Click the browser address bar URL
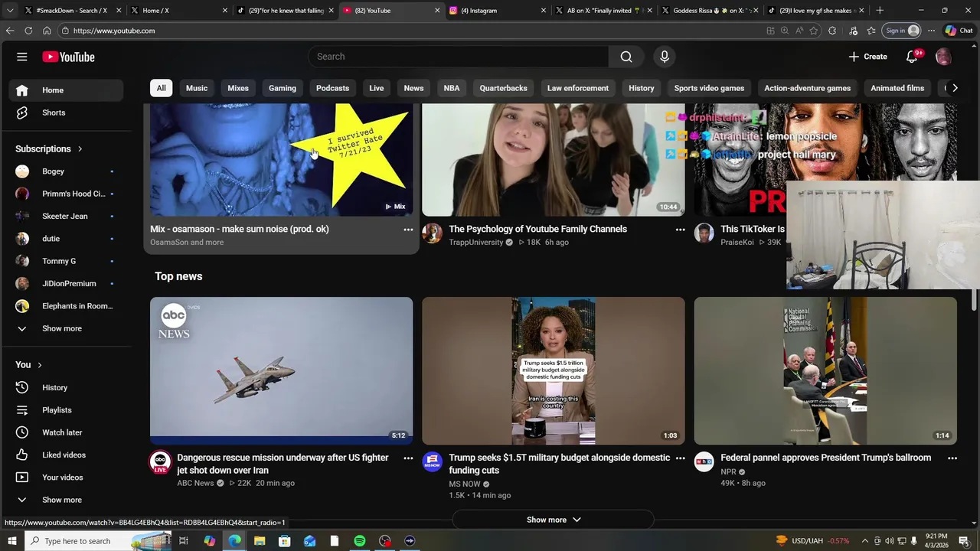Image resolution: width=980 pixels, height=551 pixels. (x=114, y=31)
